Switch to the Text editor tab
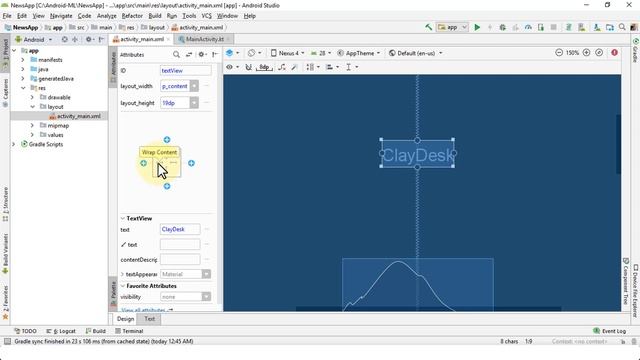This screenshot has height=360, width=640. coord(149,319)
